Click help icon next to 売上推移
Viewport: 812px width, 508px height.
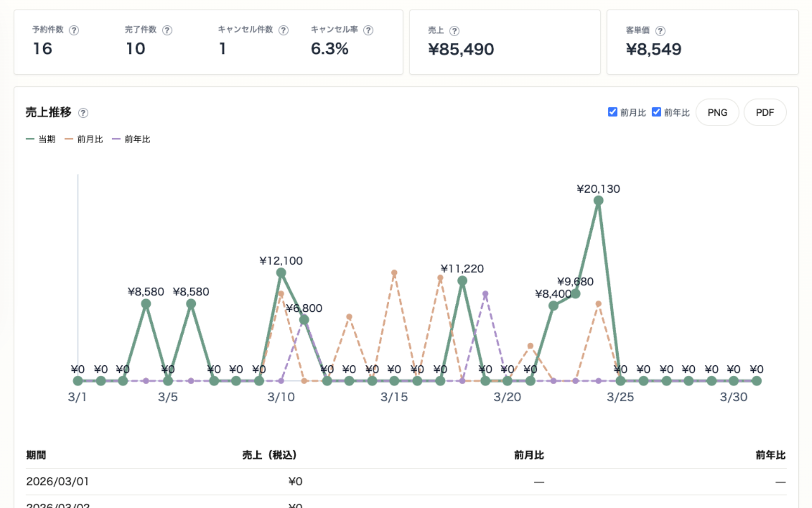[83, 113]
